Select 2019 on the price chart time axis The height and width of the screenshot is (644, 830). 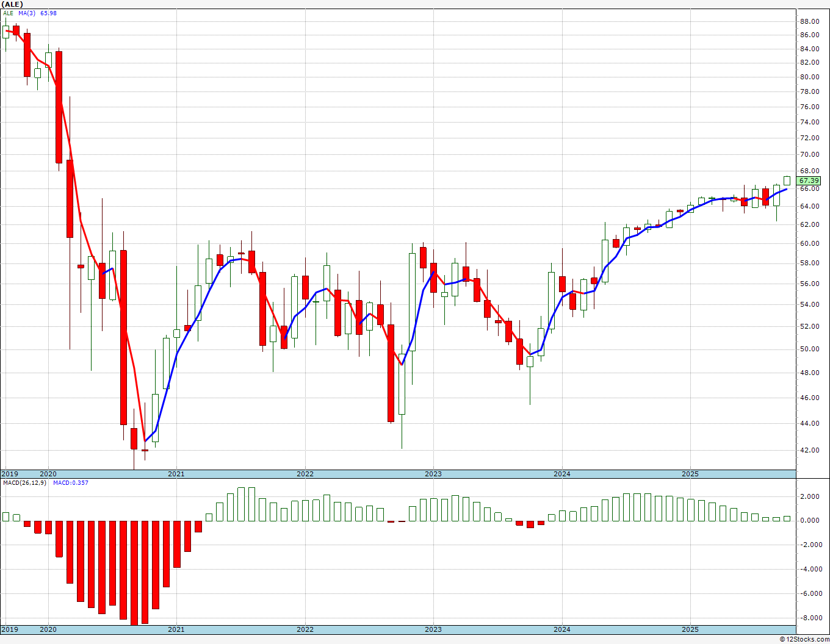9,474
